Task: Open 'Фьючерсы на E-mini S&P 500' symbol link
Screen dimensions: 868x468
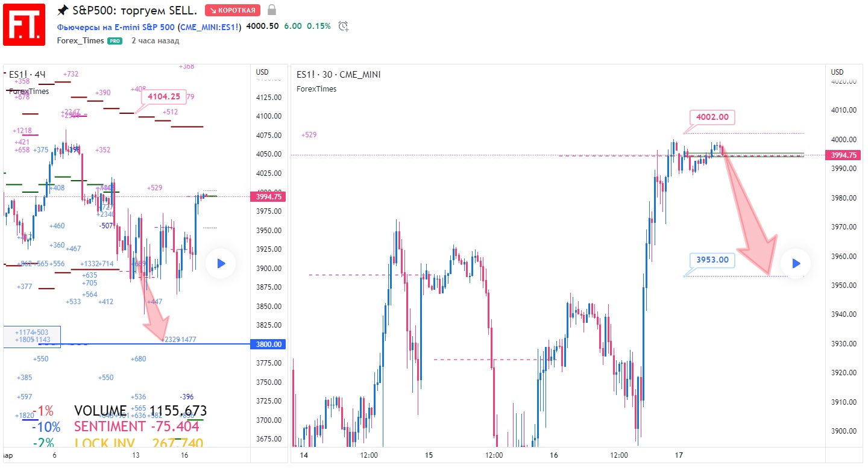Action: 116,27
